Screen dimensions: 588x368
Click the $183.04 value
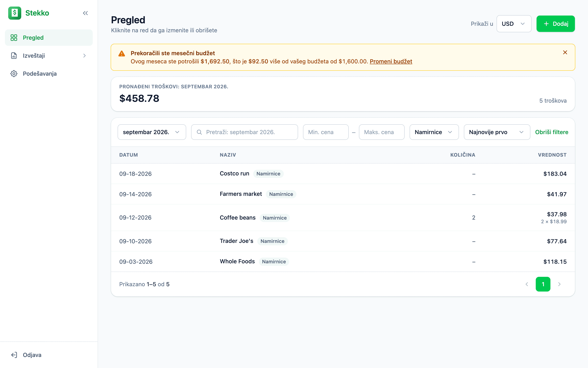[x=555, y=174]
